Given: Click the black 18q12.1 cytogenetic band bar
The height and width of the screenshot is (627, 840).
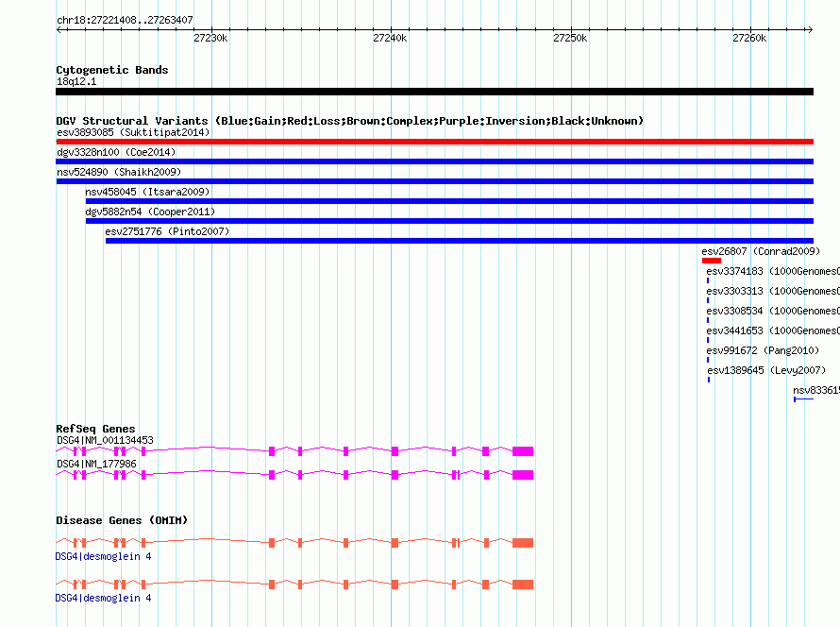Looking at the screenshot, I should [x=434, y=92].
